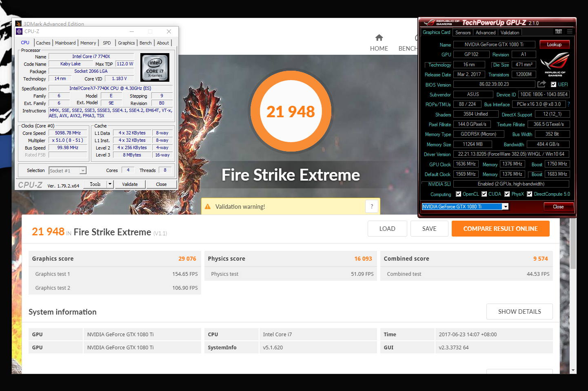Click the NVIDIA SLI status field

[x=511, y=184]
